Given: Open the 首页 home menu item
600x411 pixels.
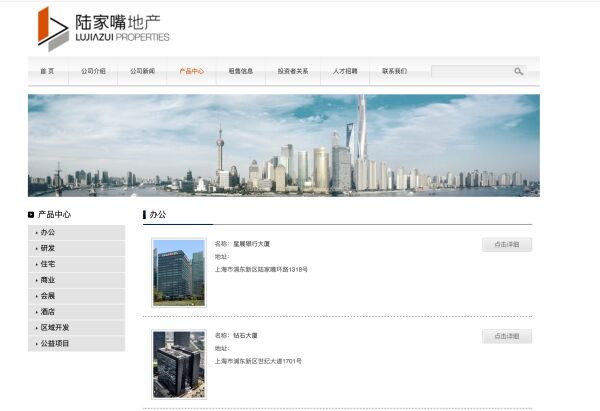Looking at the screenshot, I should click(47, 71).
